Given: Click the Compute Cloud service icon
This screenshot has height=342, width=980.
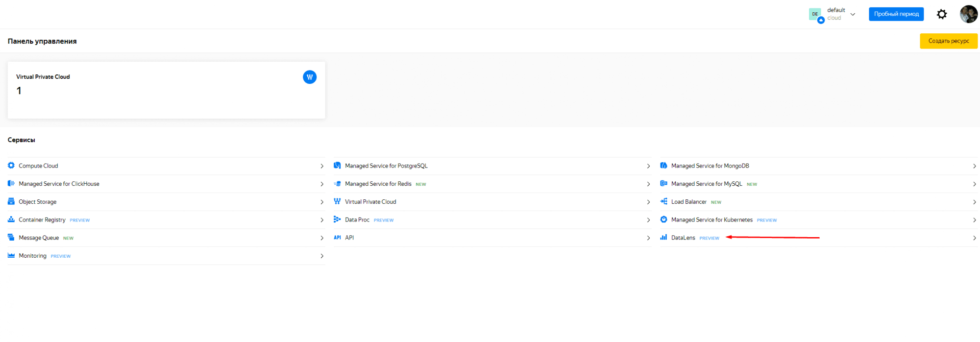Looking at the screenshot, I should click(x=11, y=166).
